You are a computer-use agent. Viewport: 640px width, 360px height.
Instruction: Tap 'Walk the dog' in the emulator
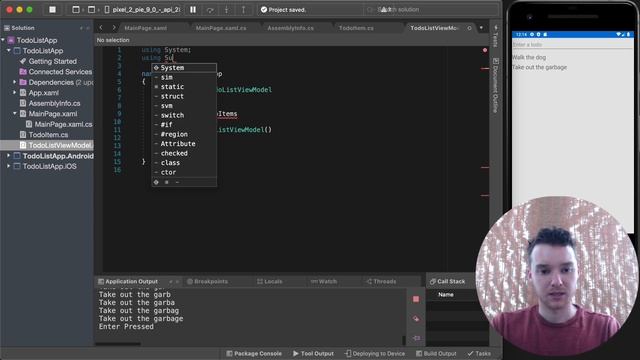pos(529,57)
